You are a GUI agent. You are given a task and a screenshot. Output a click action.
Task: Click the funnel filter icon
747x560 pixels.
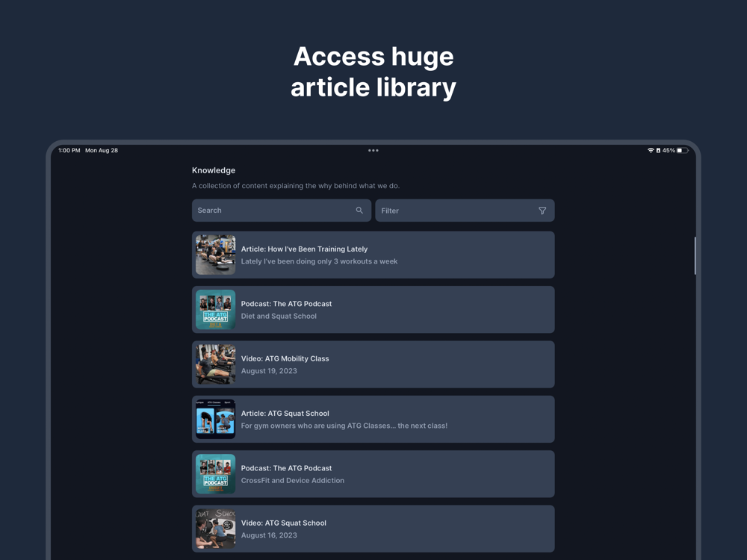[542, 211]
